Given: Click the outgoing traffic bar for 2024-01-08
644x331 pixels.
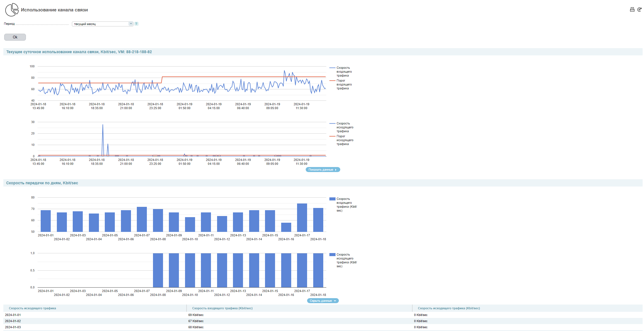Looking at the screenshot, I should pos(158,270).
